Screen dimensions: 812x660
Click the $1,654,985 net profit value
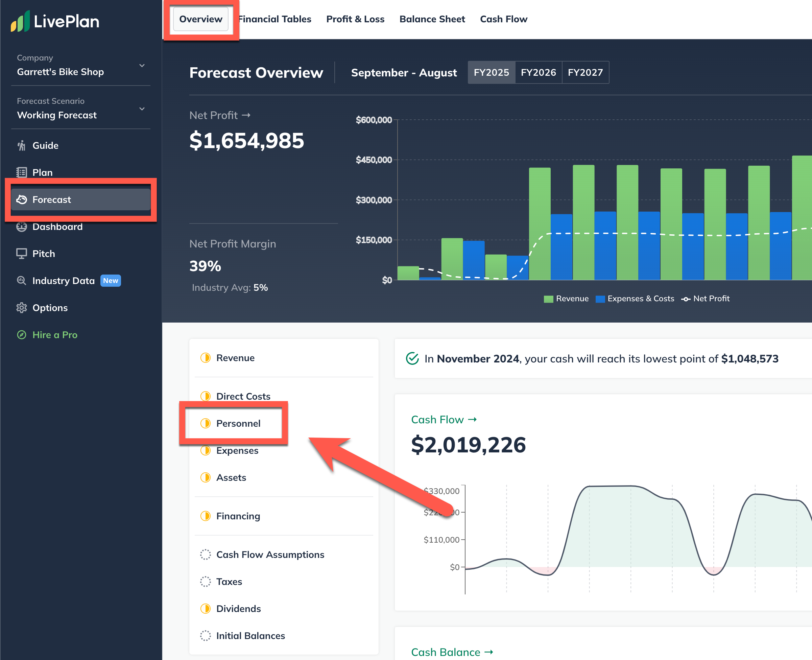click(247, 140)
